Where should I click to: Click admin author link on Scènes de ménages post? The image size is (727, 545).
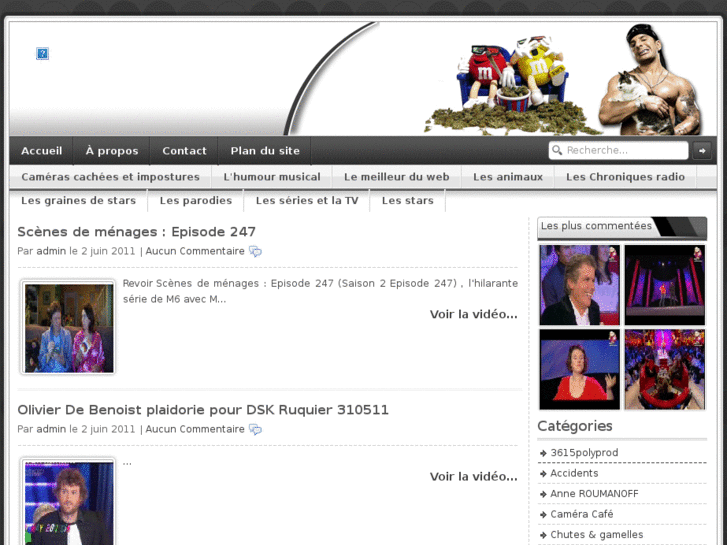point(51,251)
